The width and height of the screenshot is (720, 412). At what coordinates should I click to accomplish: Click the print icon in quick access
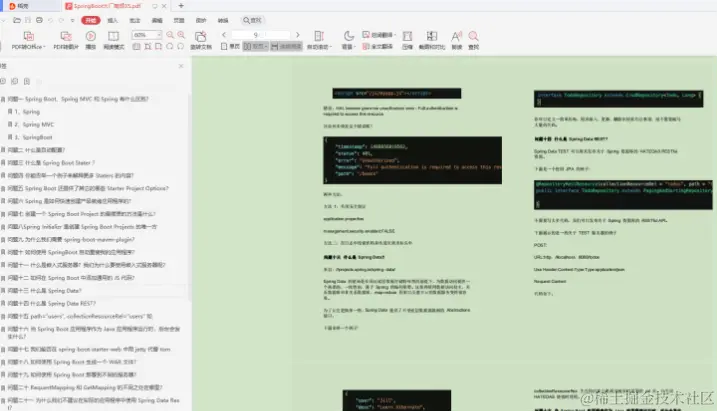(39, 20)
